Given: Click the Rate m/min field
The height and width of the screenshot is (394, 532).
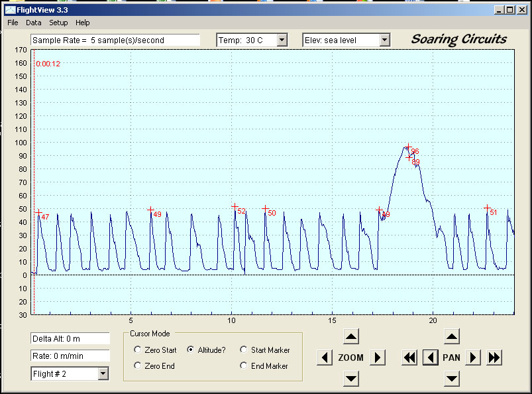Looking at the screenshot, I should pos(70,356).
